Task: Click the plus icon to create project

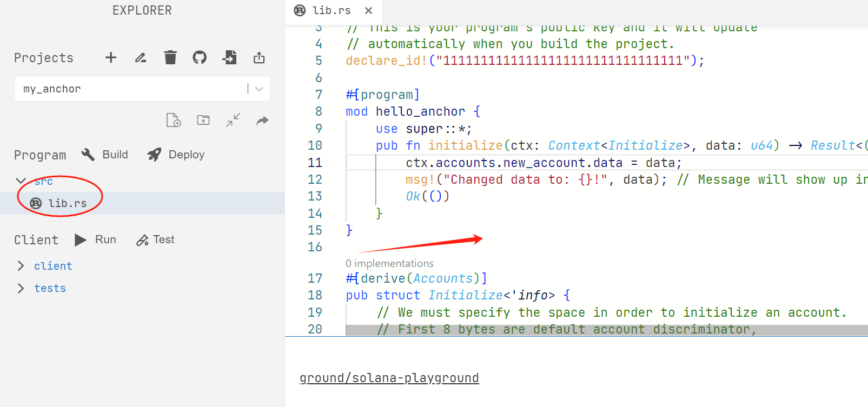Action: click(x=111, y=58)
